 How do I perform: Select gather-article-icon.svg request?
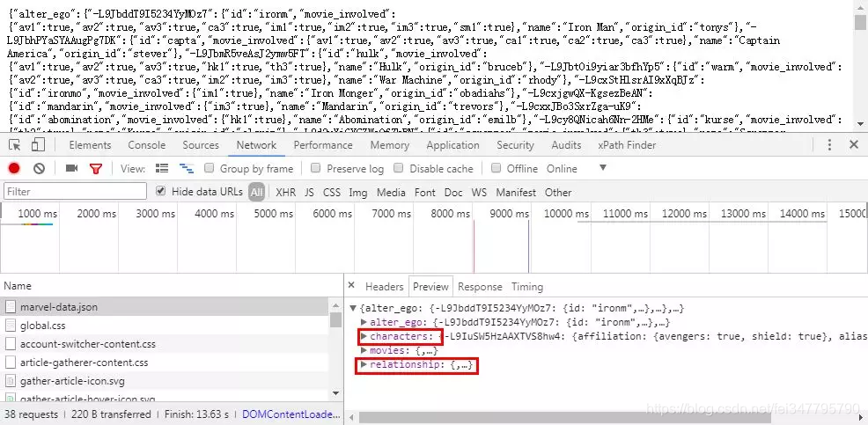pyautogui.click(x=166, y=381)
